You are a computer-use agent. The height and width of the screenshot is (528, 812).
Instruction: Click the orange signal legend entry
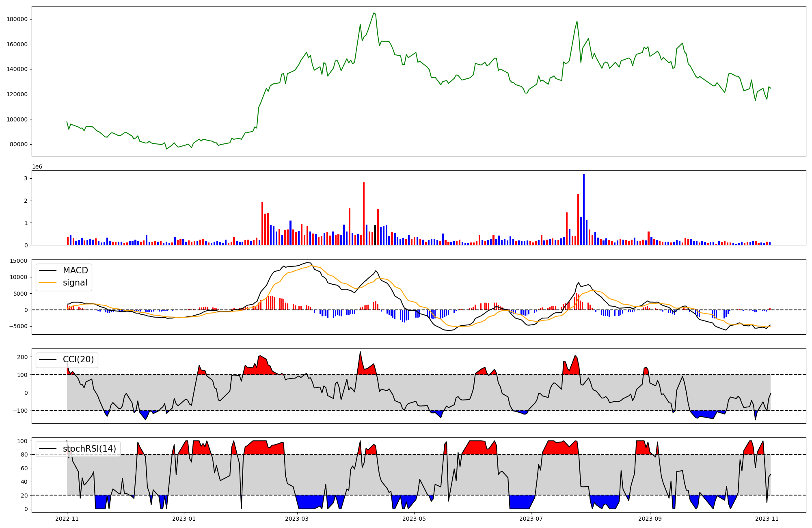tap(75, 283)
